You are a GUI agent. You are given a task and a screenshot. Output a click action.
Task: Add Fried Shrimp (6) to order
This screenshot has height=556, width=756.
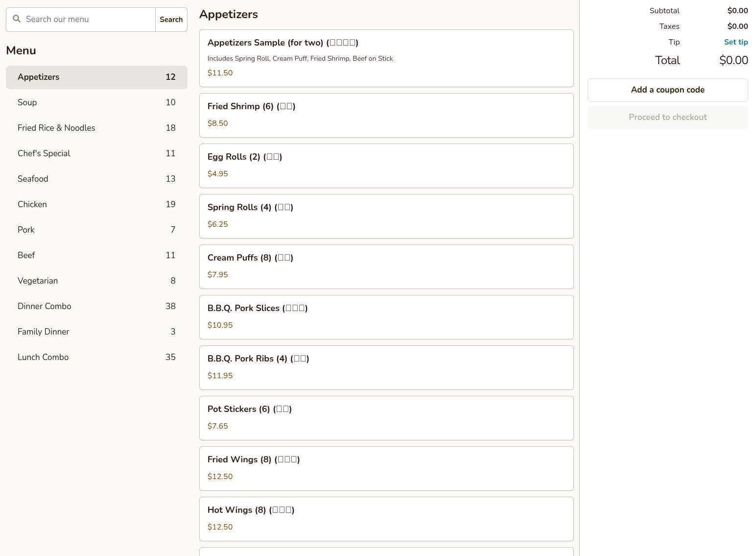point(386,116)
